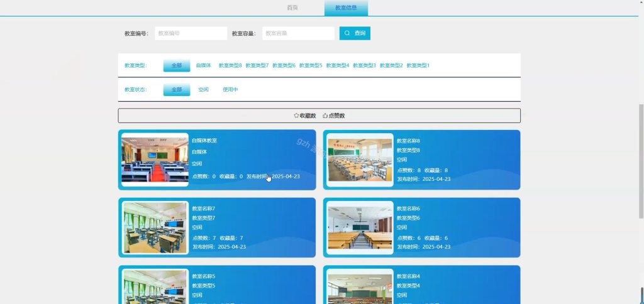The width and height of the screenshot is (644, 304).
Task: Filter by 教室类型2
Action: pyautogui.click(x=391, y=65)
